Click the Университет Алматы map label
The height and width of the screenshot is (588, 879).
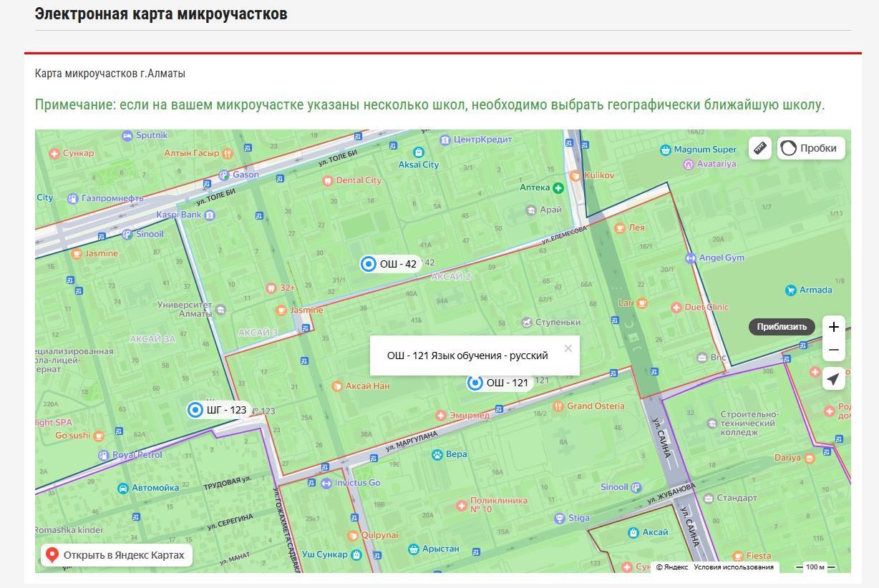click(x=185, y=310)
